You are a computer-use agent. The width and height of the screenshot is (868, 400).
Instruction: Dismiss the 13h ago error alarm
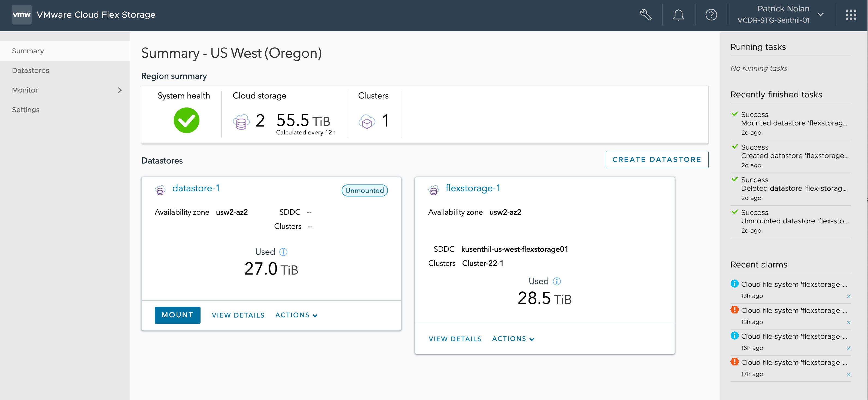(849, 323)
